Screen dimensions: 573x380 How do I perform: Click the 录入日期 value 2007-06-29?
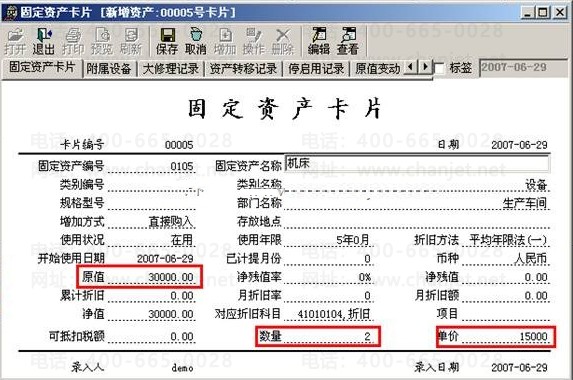click(519, 368)
